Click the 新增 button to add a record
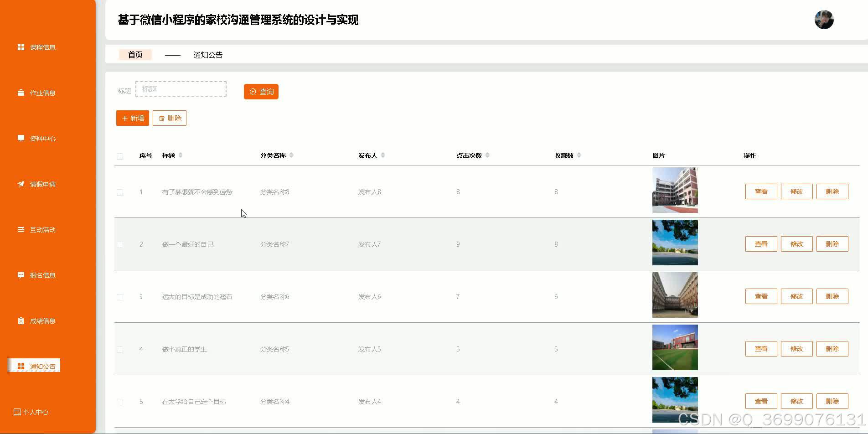Viewport: 868px width, 434px height. pos(132,118)
